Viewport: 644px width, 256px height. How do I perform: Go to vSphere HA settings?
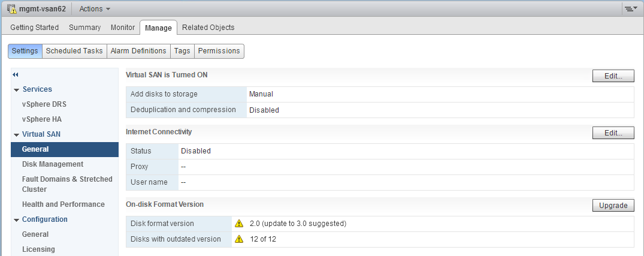click(x=42, y=119)
